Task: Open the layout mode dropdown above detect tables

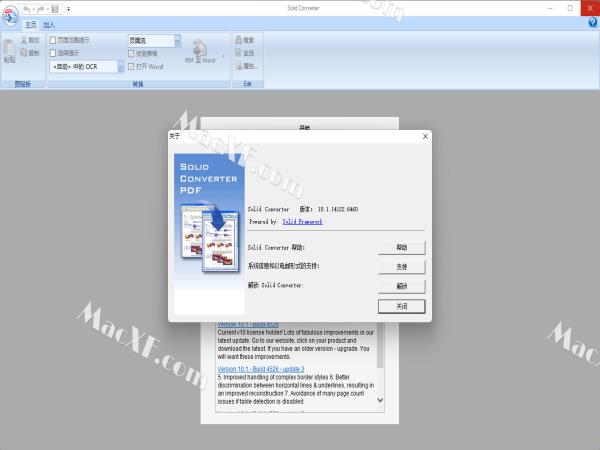Action: [178, 41]
